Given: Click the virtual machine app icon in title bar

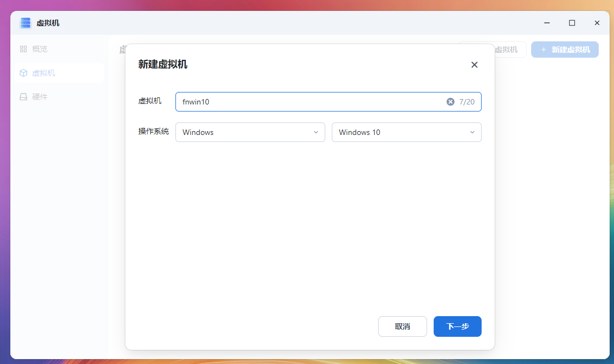Looking at the screenshot, I should [x=26, y=23].
